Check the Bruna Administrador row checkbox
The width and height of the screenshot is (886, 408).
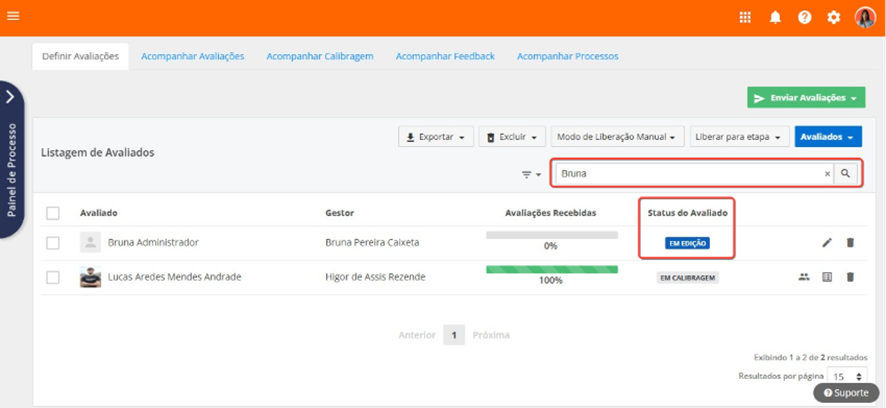pyautogui.click(x=53, y=243)
